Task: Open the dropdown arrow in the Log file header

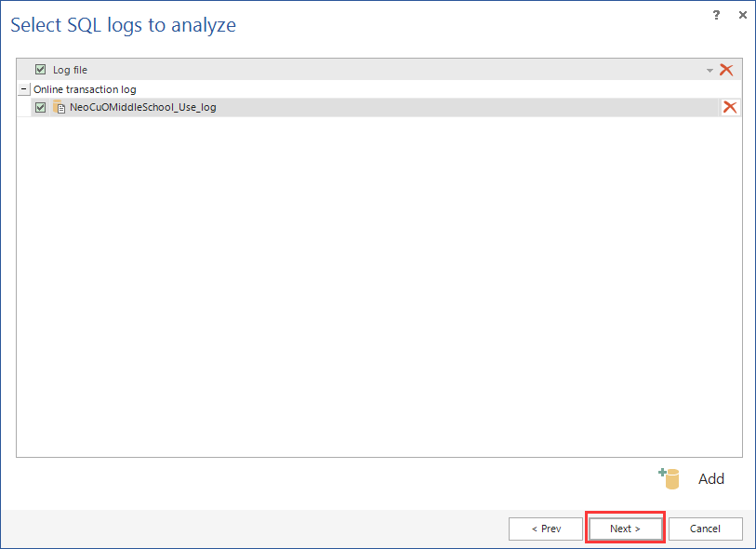Action: 710,69
